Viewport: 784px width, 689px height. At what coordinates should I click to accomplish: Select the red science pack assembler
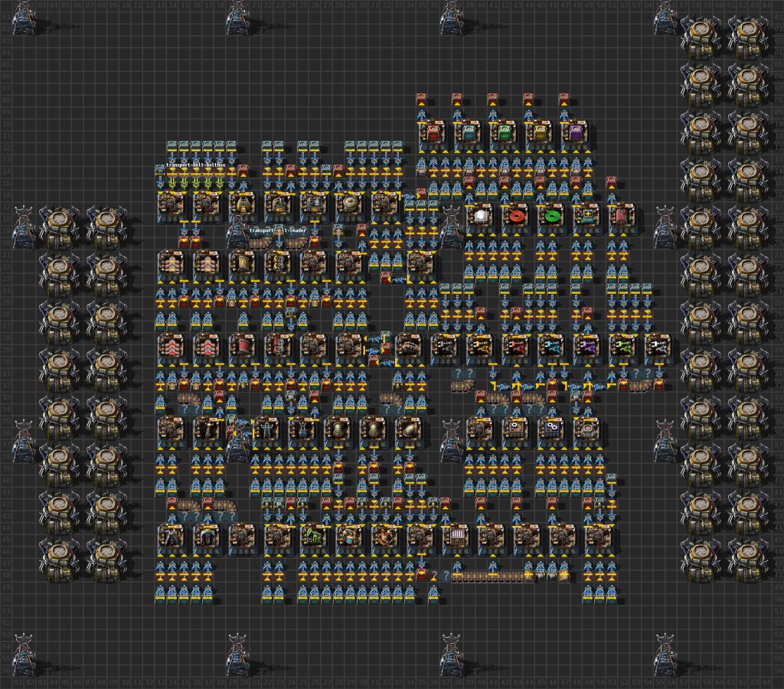tap(433, 134)
